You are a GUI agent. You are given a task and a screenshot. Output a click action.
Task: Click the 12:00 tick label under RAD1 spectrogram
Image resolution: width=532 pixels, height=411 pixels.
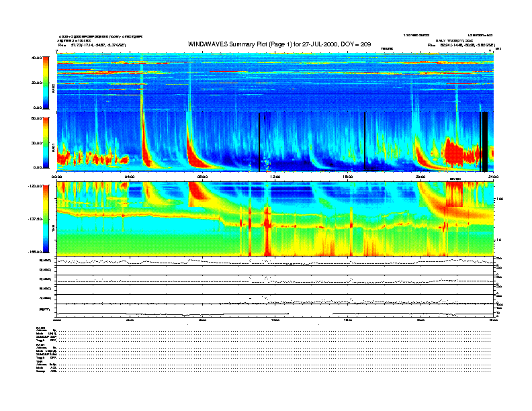point(275,177)
